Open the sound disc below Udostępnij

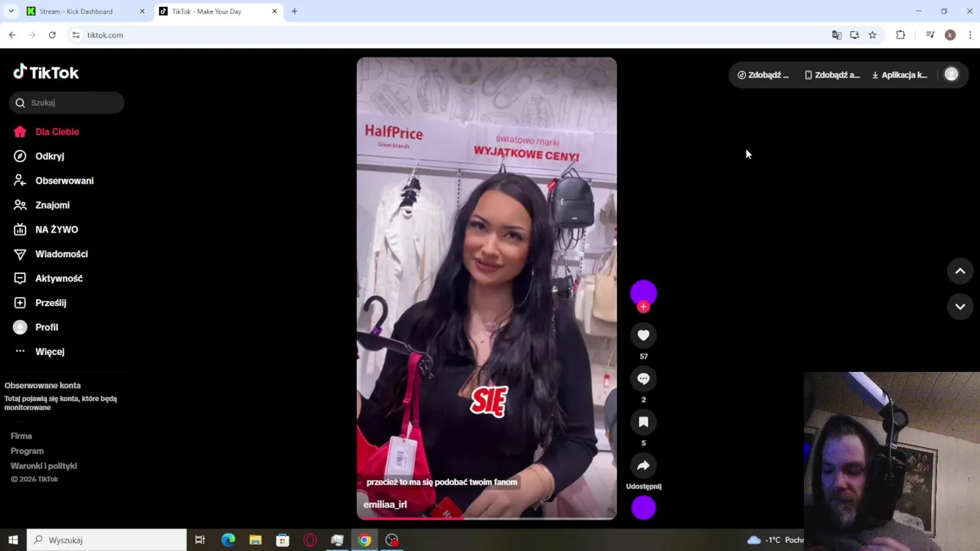click(643, 508)
